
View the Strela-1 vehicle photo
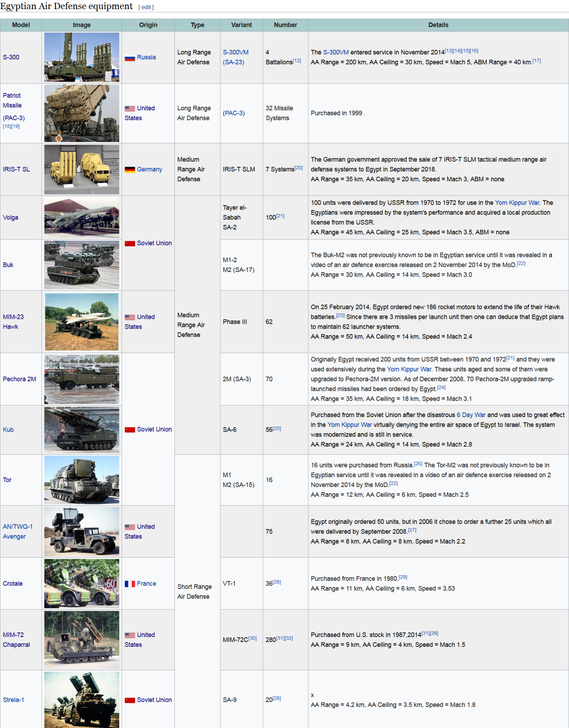click(82, 700)
